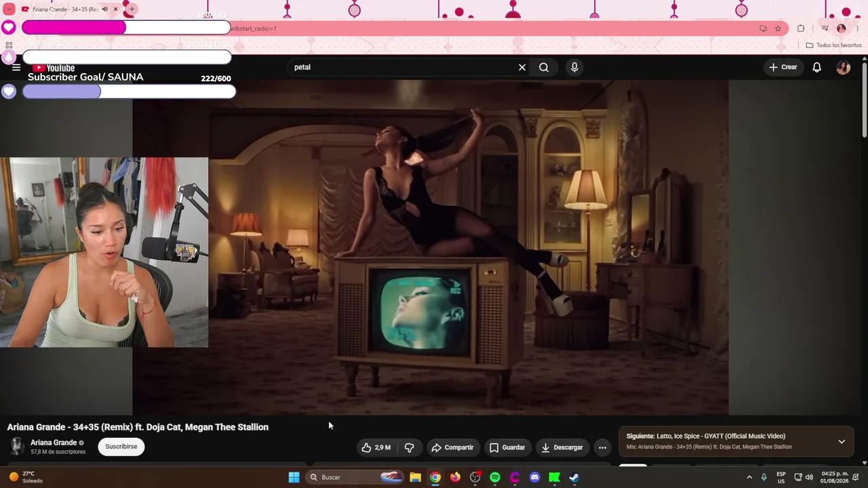Open the browser extensions puzzle icon
This screenshot has width=868, height=488.
click(x=801, y=28)
